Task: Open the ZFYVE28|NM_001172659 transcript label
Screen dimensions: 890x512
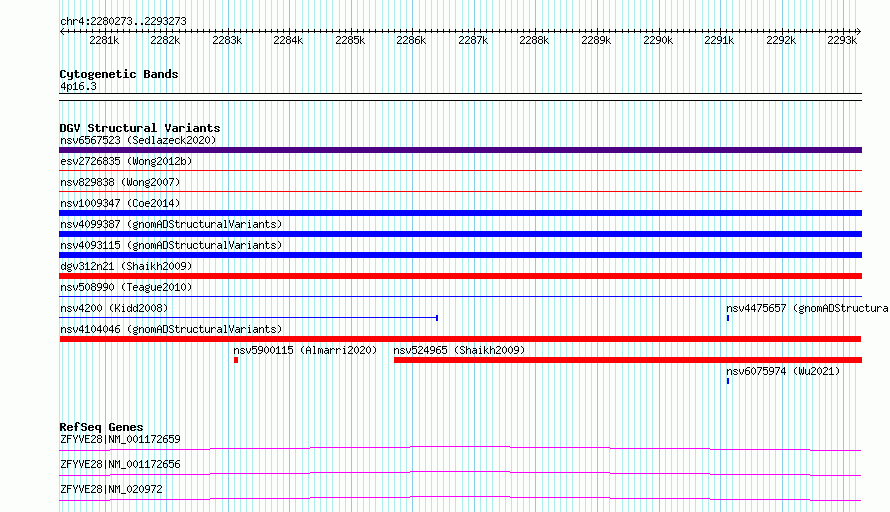Action: (120, 439)
